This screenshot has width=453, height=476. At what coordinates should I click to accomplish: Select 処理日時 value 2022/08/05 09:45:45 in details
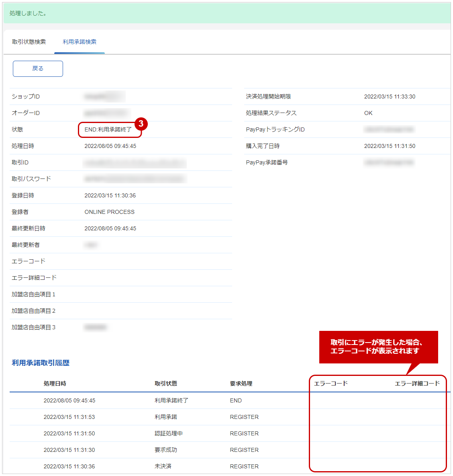click(110, 146)
